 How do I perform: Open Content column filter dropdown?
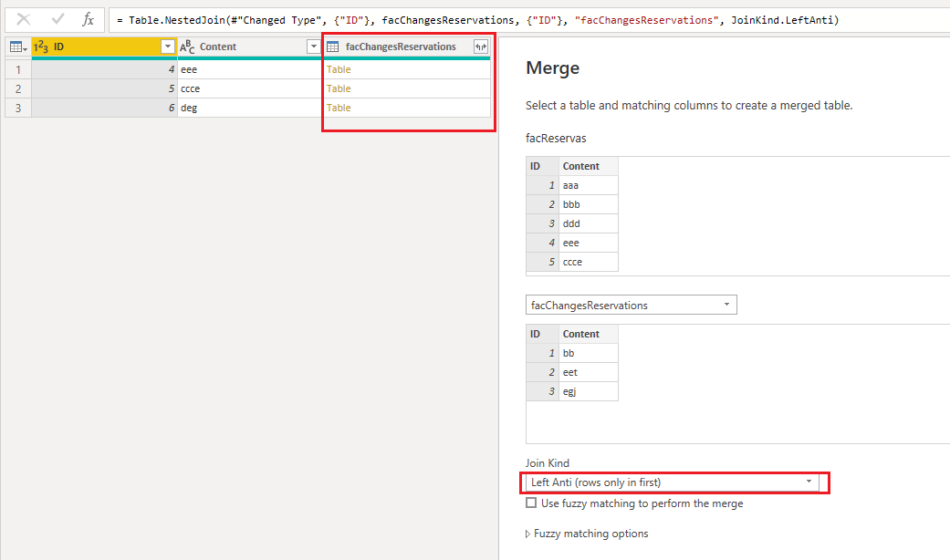tap(313, 47)
